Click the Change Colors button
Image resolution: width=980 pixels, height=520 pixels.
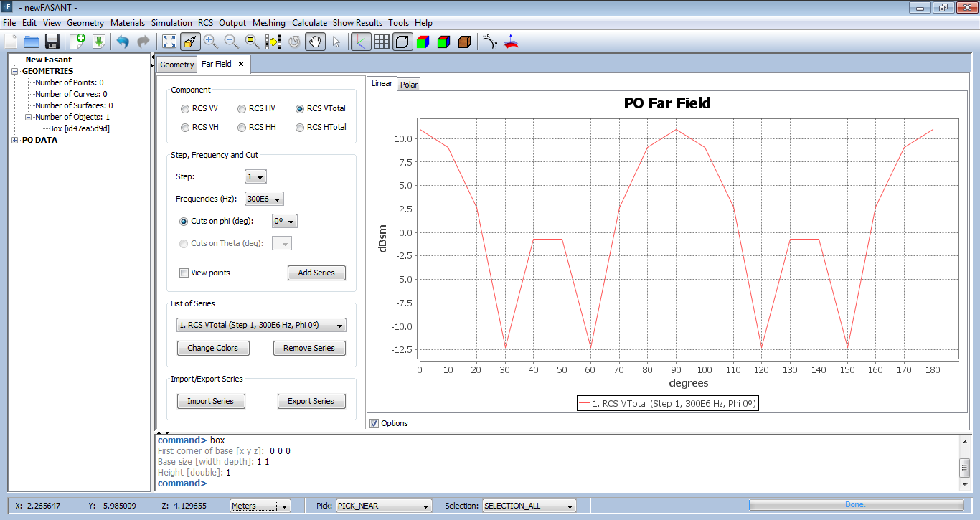click(x=212, y=348)
